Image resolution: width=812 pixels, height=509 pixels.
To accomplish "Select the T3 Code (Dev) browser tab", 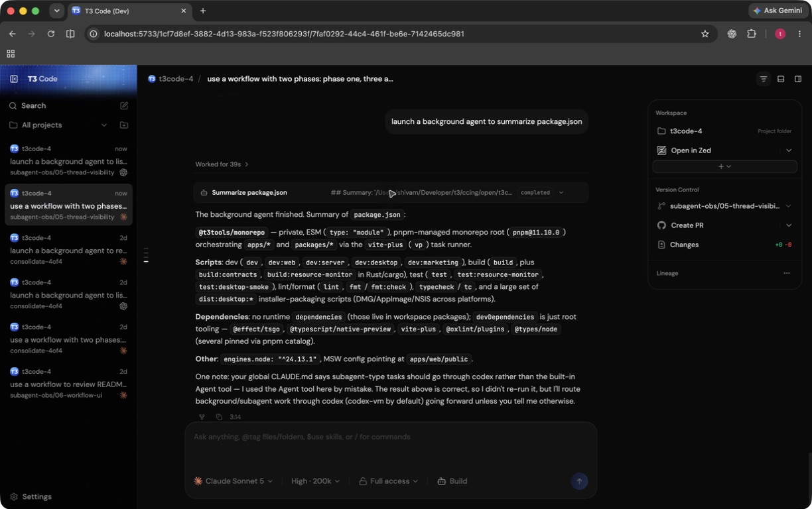I will click(x=129, y=11).
